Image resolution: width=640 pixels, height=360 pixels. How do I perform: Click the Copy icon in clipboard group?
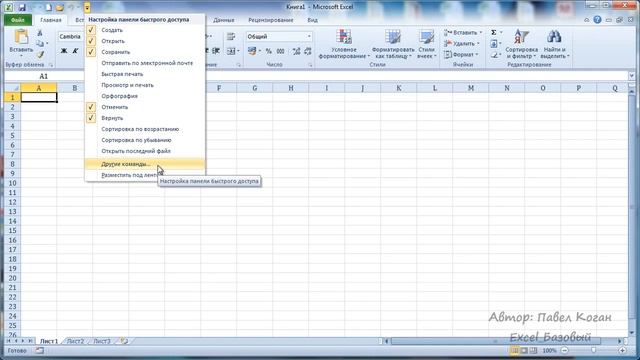(40, 43)
